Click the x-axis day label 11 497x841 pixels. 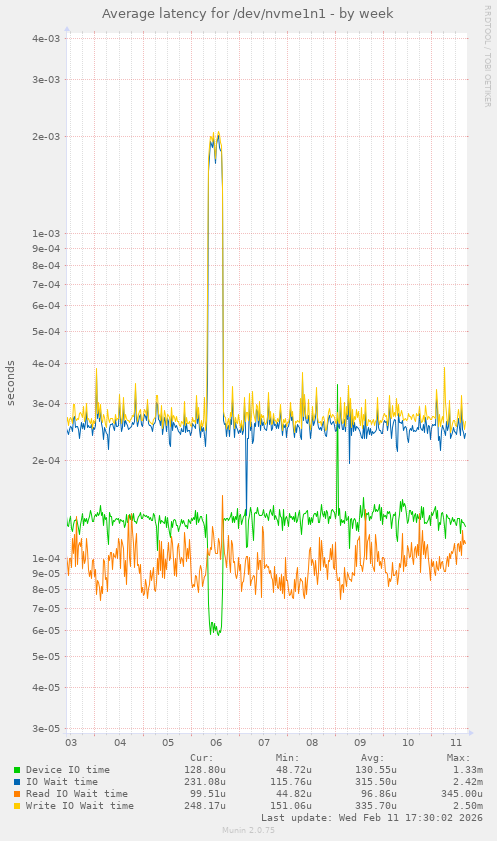[x=456, y=743]
